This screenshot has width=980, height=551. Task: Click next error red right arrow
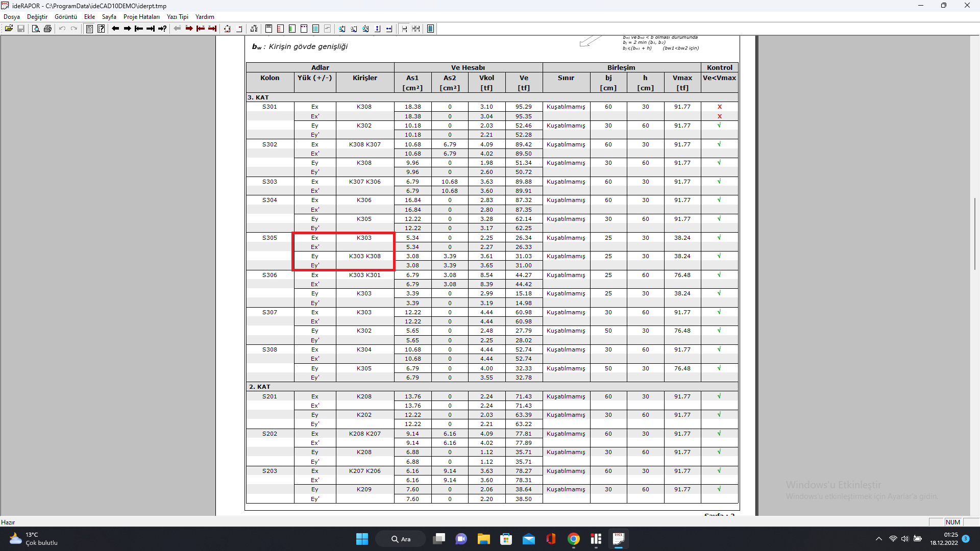189,29
